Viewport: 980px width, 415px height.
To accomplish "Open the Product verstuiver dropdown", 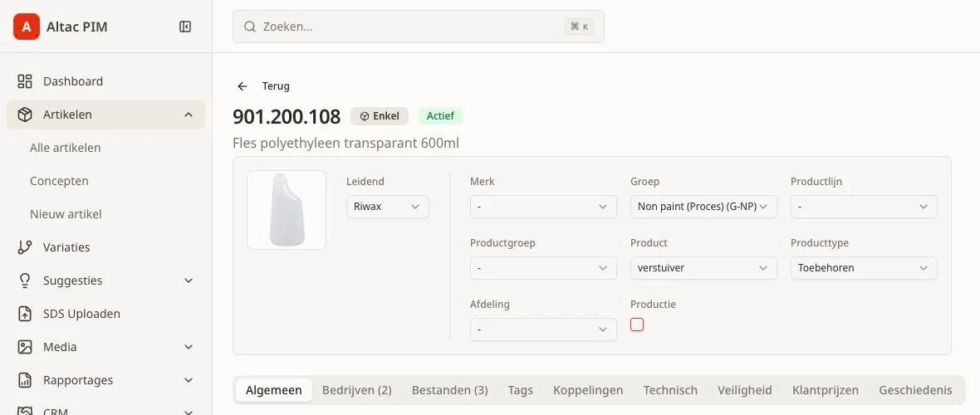I will [703, 268].
